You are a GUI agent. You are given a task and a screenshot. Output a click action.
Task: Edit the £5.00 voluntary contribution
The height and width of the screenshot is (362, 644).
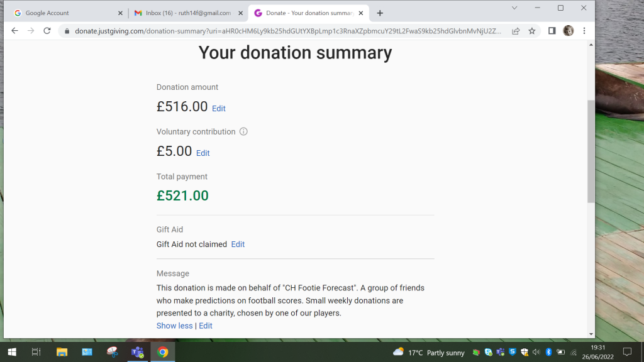[203, 153]
